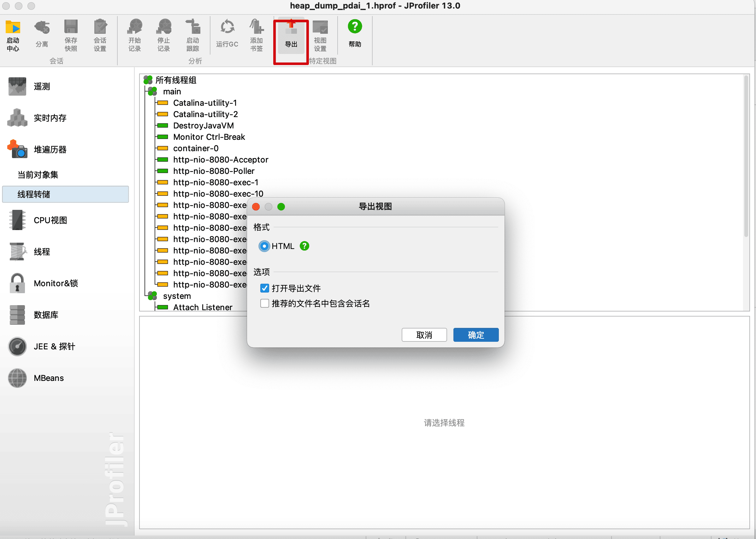Collapse the main thread group node
Screen dimensions: 756x539
pyautogui.click(x=152, y=91)
